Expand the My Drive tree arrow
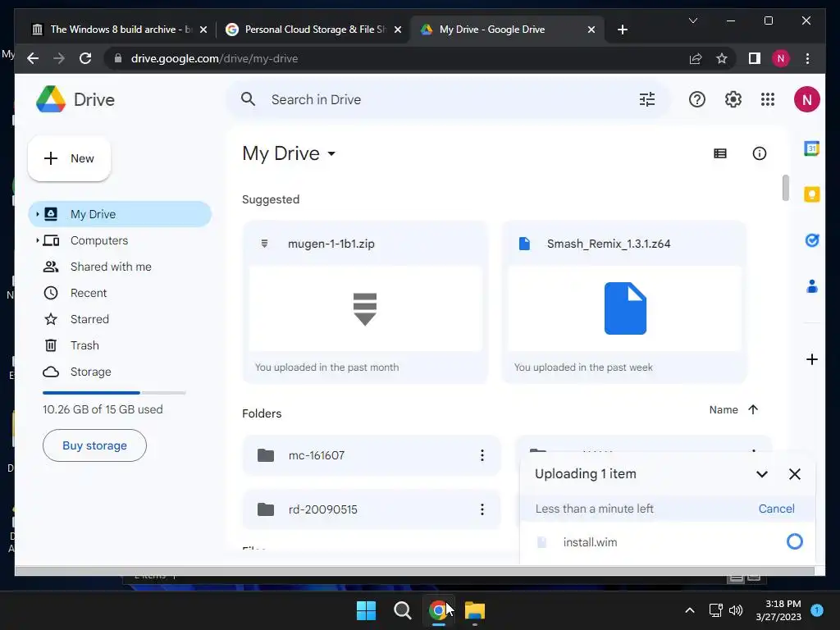 point(37,214)
